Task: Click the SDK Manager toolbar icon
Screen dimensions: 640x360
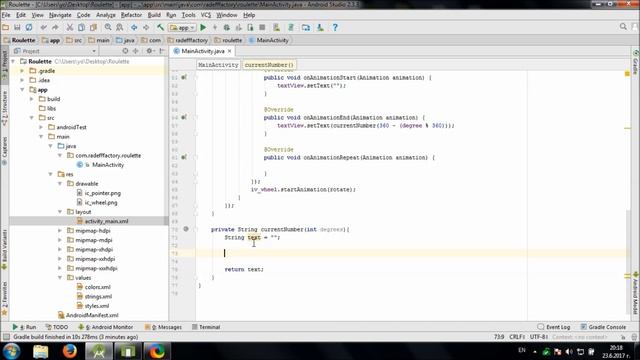Action: click(320, 27)
